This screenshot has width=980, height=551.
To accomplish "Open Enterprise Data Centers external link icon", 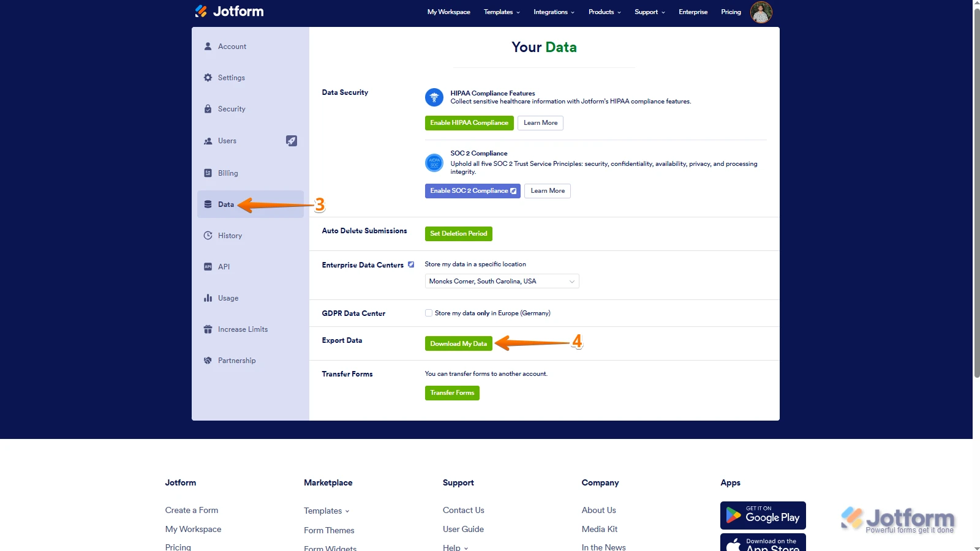I will coord(411,265).
